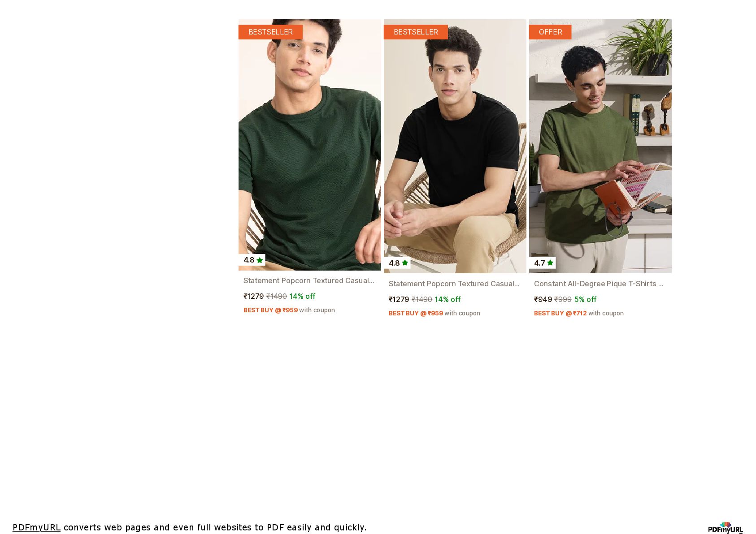The width and height of the screenshot is (756, 534).
Task: Click the 5% off discount label
Action: (x=586, y=299)
